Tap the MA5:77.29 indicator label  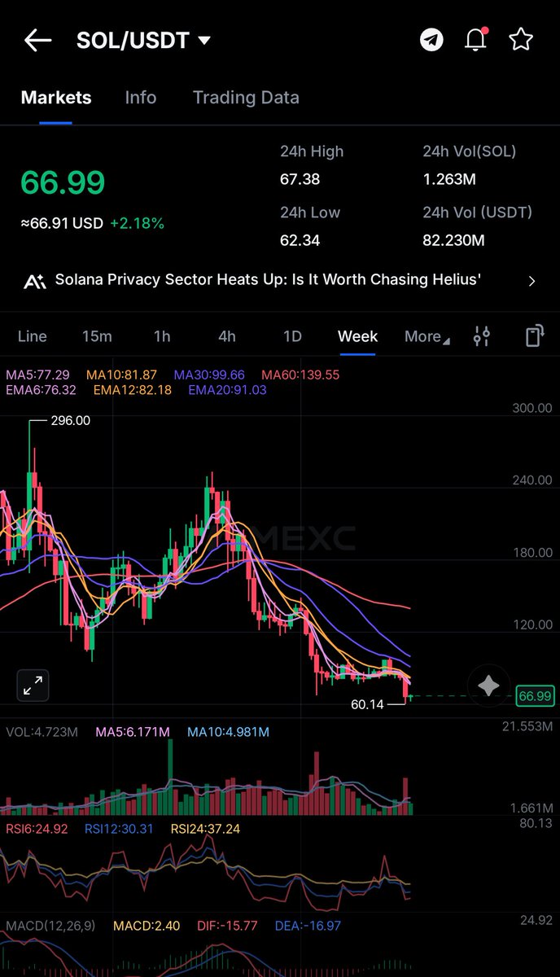coord(37,375)
